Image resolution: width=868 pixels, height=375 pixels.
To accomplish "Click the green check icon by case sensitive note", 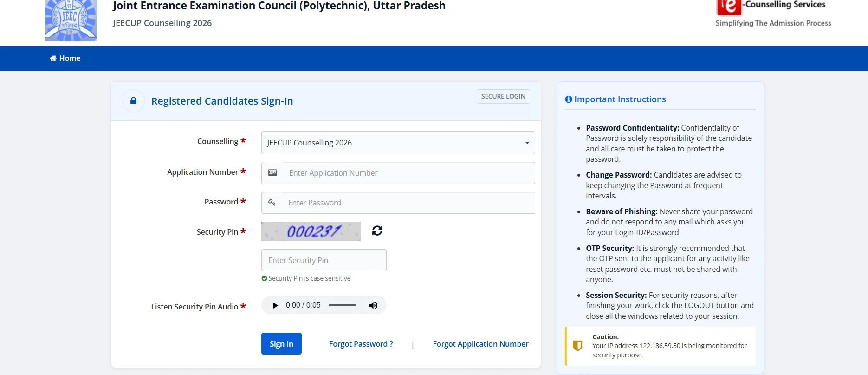I will point(264,278).
